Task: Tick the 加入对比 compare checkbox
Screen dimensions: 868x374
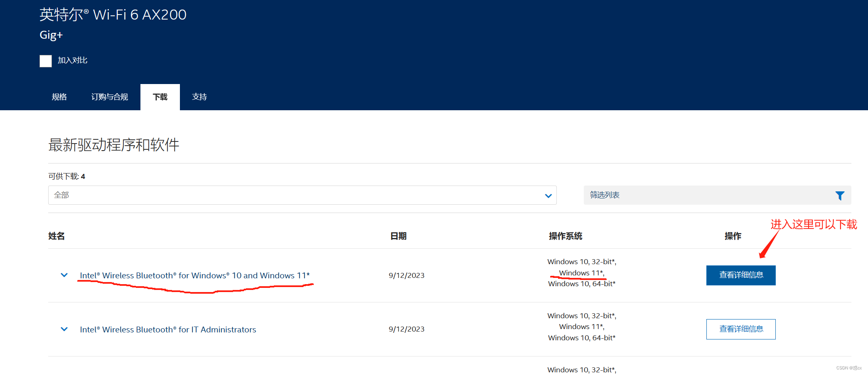Action: click(x=46, y=61)
